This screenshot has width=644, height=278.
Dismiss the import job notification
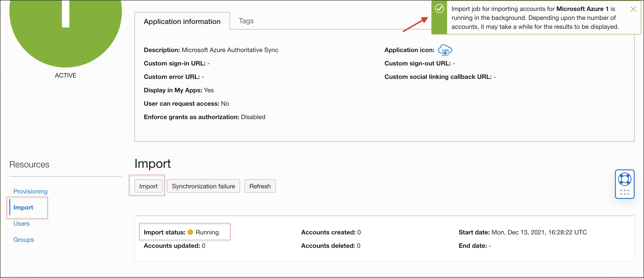[633, 10]
